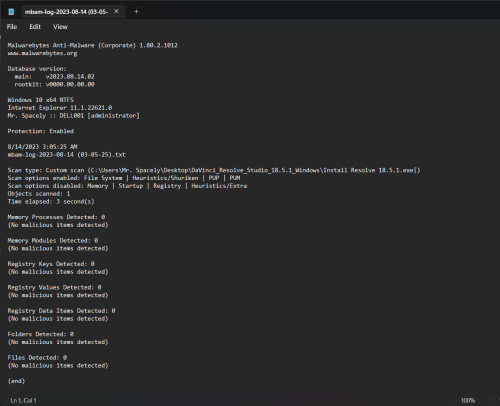Open a new tab with the plus icon
Viewport: 500px width, 406px height.
(x=136, y=12)
